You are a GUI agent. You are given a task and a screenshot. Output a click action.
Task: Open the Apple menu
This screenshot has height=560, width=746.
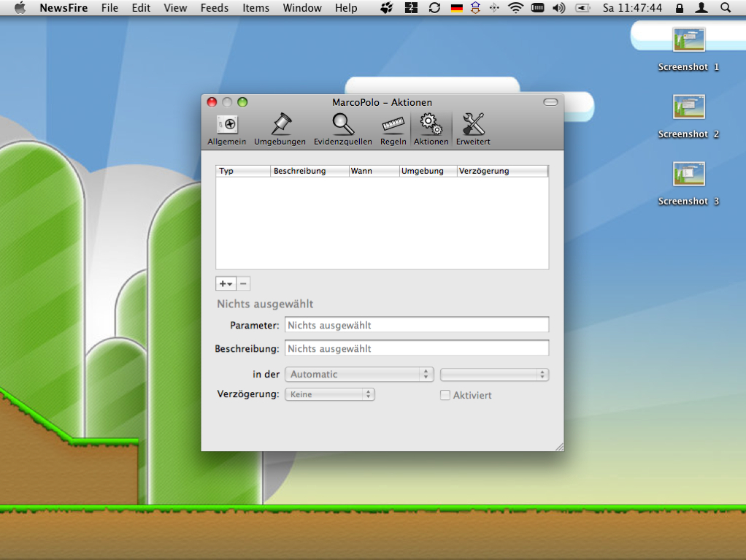click(20, 7)
